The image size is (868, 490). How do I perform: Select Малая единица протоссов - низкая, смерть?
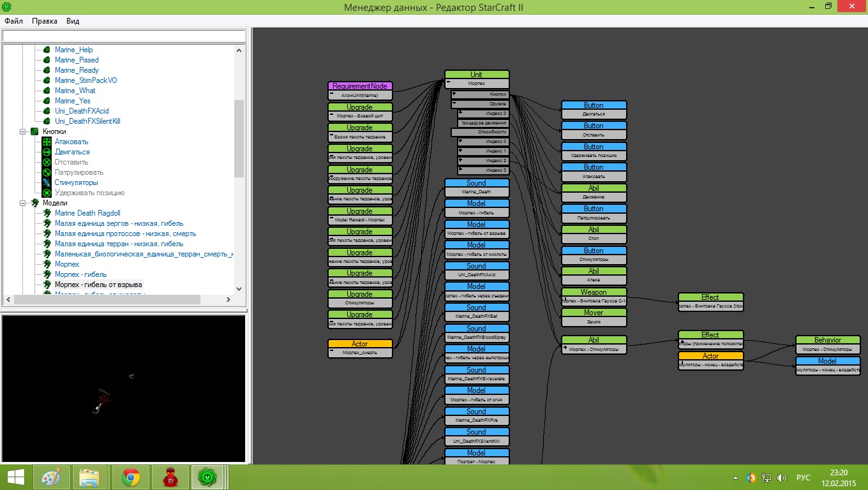click(125, 234)
